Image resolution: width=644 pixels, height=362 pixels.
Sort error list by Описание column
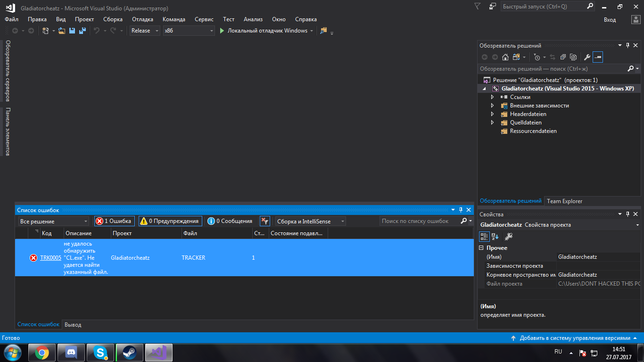click(87, 233)
